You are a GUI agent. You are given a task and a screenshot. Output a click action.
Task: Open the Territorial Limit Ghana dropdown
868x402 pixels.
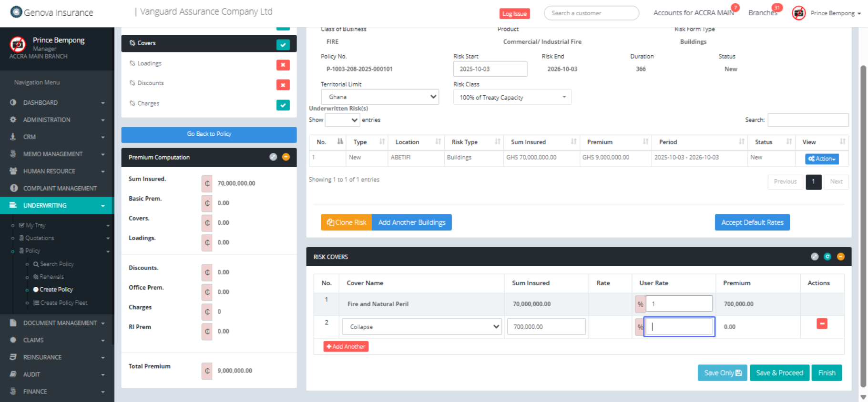tap(379, 97)
